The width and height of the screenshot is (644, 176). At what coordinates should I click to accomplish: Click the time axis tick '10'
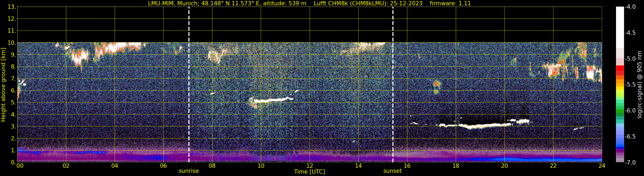[x=261, y=166]
